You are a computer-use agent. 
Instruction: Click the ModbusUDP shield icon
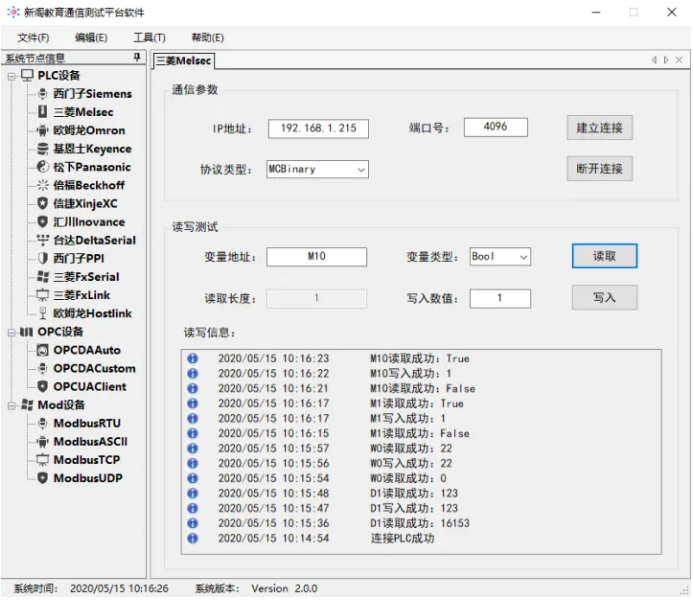(42, 478)
